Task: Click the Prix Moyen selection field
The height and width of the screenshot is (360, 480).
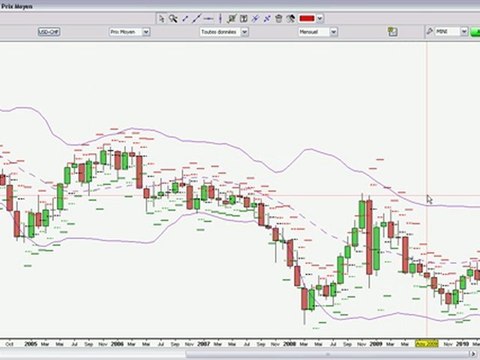Action: 126,32
